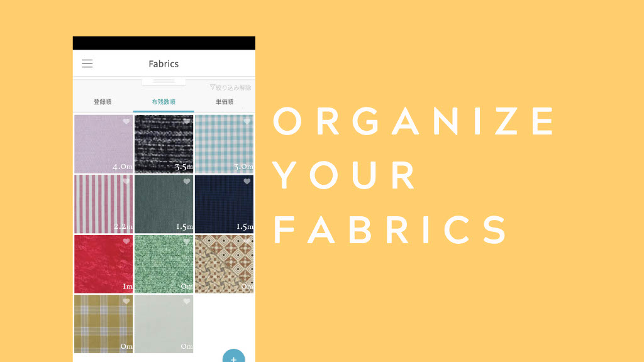Toggle heart on the blue gingham fabric
This screenshot has width=644, height=362.
247,121
